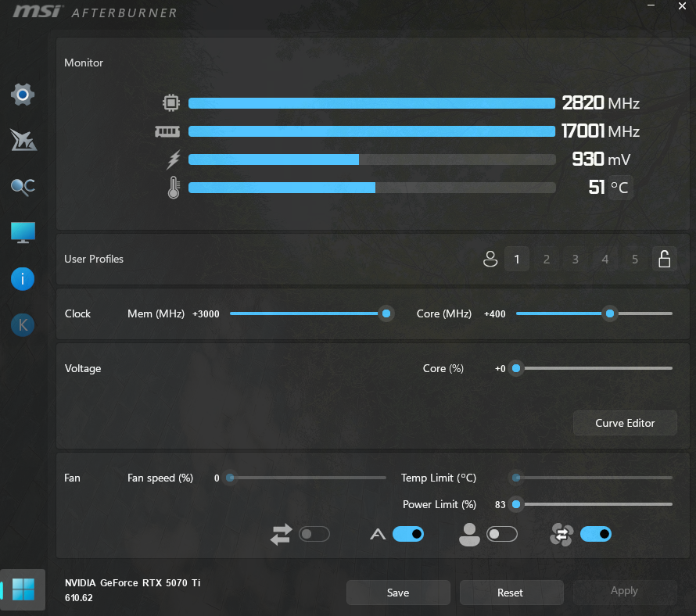696x616 pixels.
Task: Click the fan sync rotor icon
Action: coord(561,535)
